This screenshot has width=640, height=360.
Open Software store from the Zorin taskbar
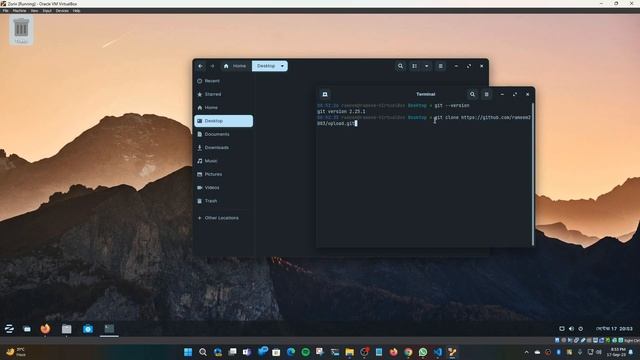click(88, 329)
